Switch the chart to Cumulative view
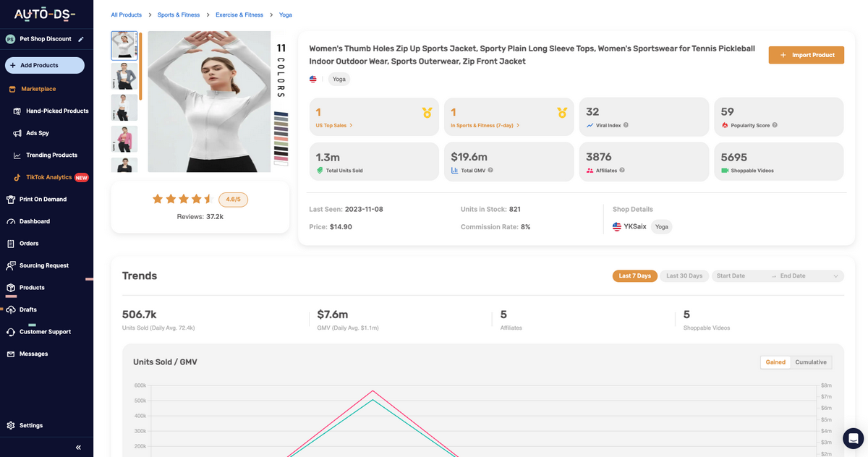868x457 pixels. (x=811, y=362)
